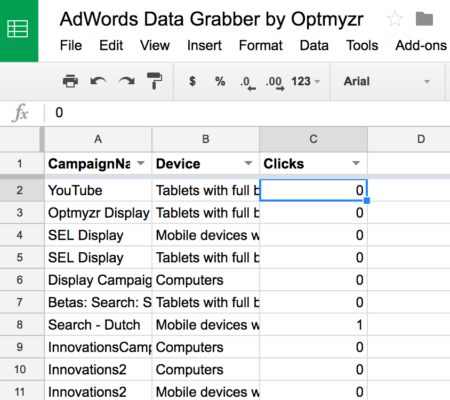450x400 pixels.
Task: Select SEL Display cell in row 4
Action: coord(98,235)
